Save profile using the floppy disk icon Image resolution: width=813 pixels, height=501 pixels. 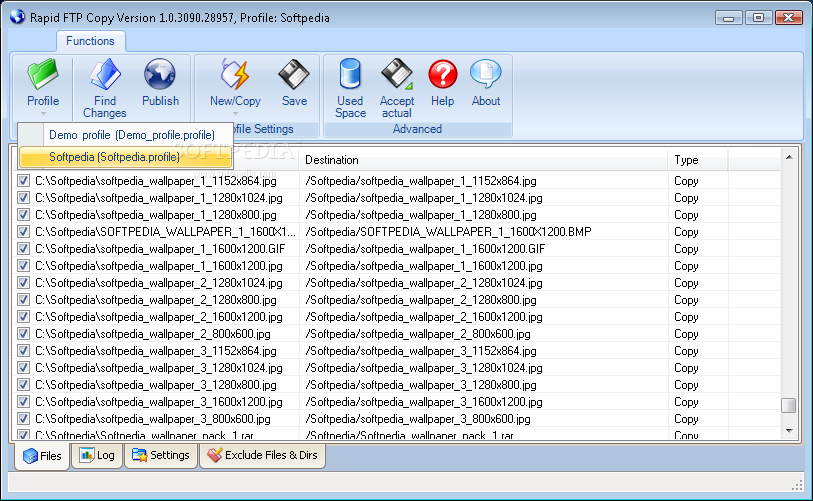294,74
